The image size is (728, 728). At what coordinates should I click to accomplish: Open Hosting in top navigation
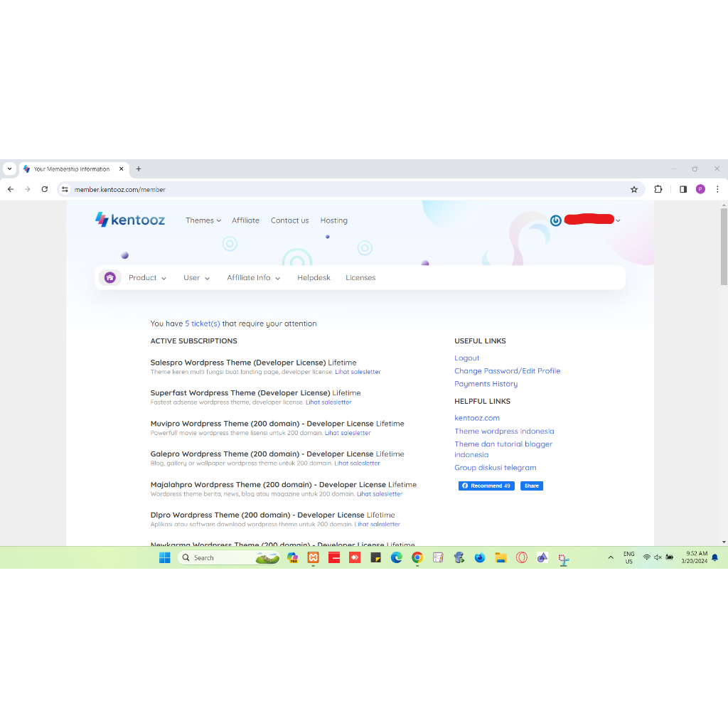click(x=334, y=220)
